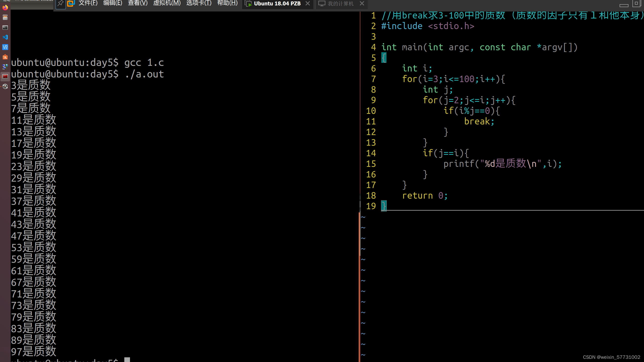Image resolution: width=644 pixels, height=362 pixels.
Task: Open the VNC viewer dock icon
Action: tap(5, 47)
